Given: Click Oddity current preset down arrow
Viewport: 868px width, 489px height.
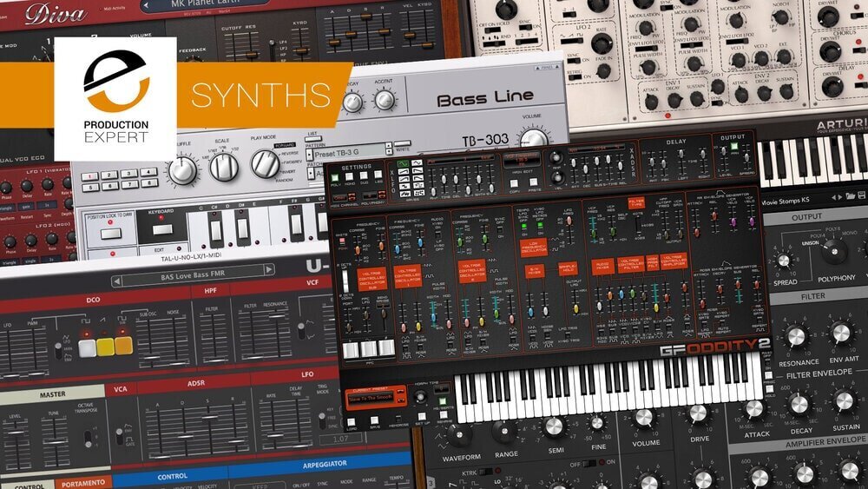Looking at the screenshot, I should point(401,400).
